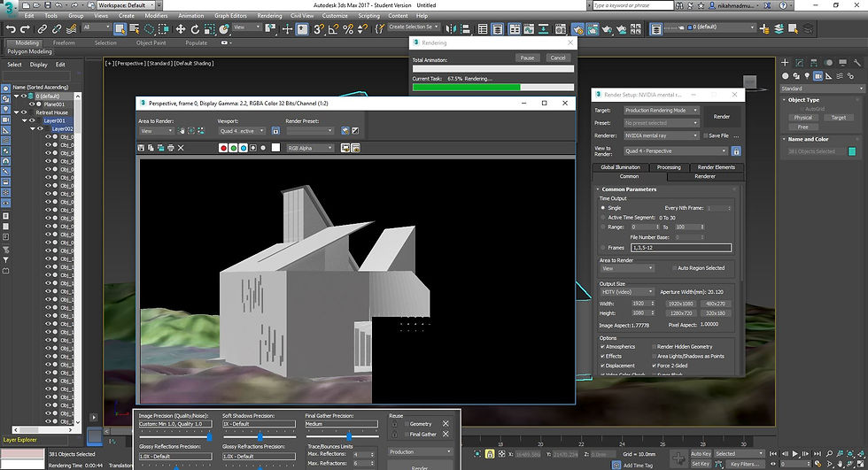Activate Select and Scale tool
Screen dimensions: 868x470
tap(209, 28)
